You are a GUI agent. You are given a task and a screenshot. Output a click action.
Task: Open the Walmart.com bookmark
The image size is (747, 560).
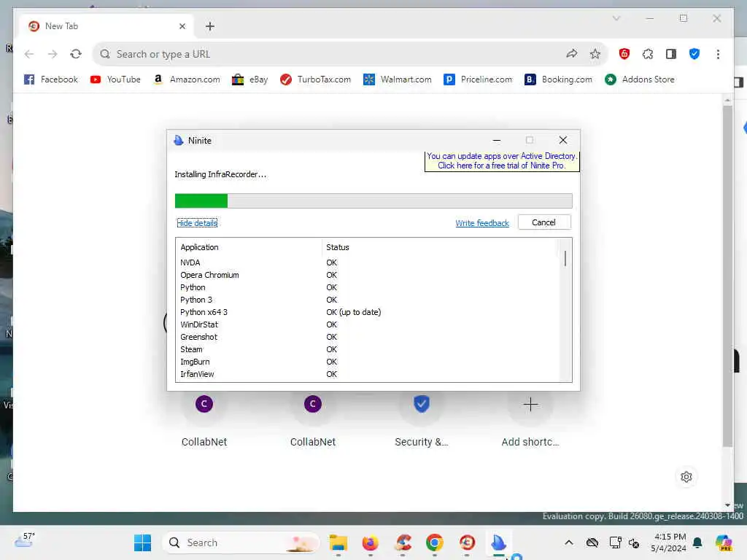[x=398, y=79]
